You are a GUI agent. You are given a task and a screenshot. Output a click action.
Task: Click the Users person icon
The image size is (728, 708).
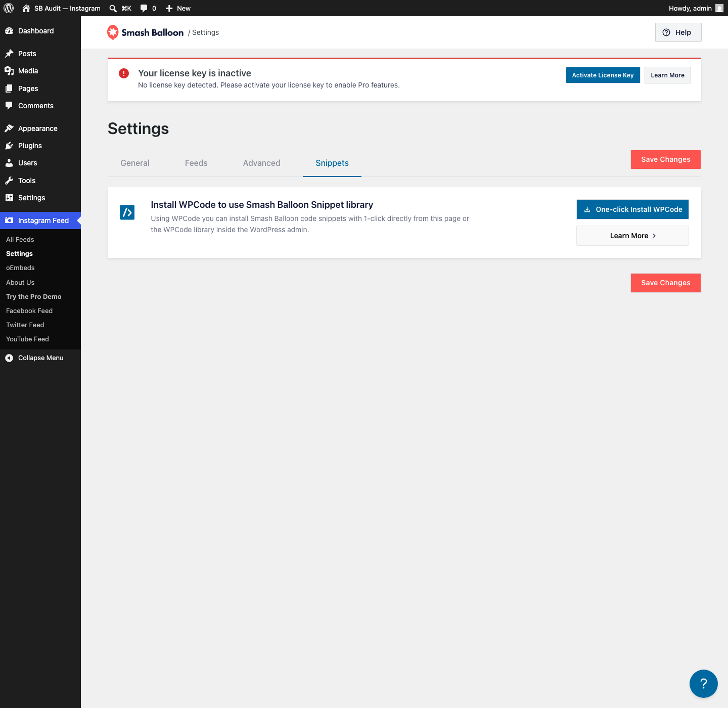(x=9, y=163)
